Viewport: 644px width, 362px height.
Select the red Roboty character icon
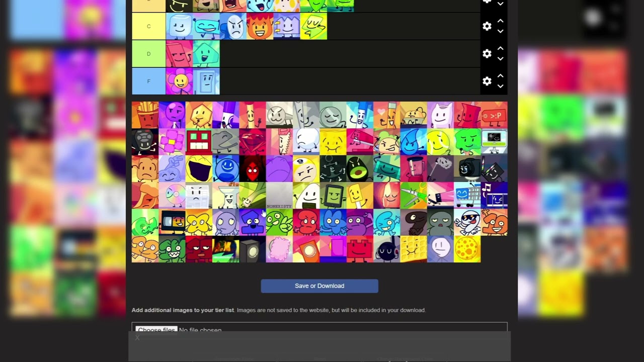199,142
